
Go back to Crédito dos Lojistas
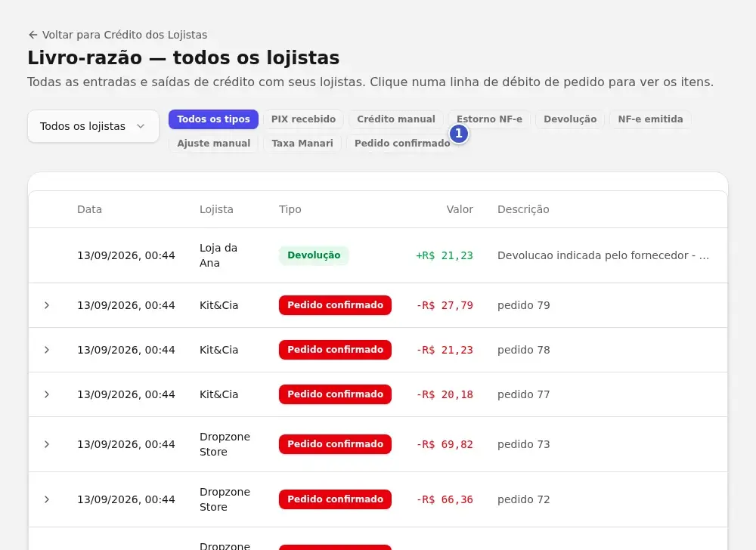pyautogui.click(x=118, y=35)
